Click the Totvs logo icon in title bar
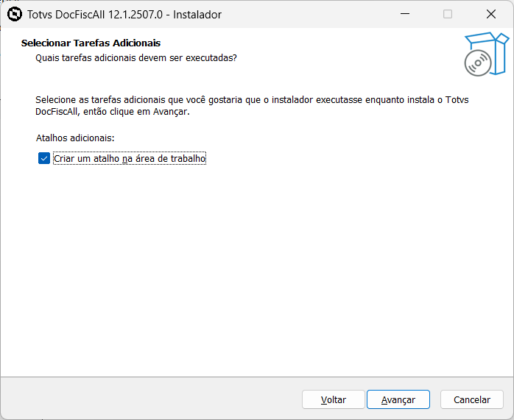Screen dimensions: 514x420 point(15,15)
